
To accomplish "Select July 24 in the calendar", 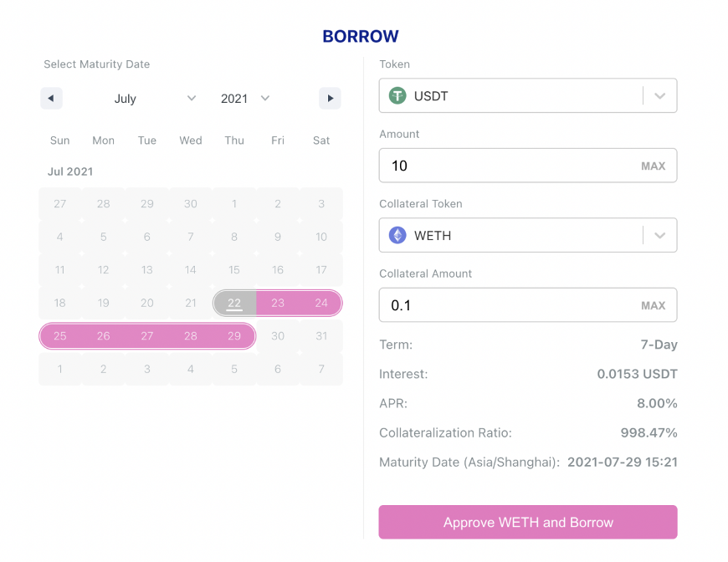I will pos(321,303).
